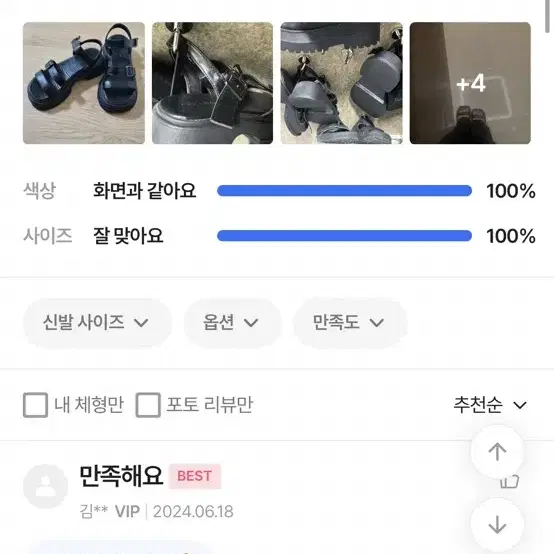Open first photo of black sandals on floor
Screen dimensions: 554x554
point(84,83)
